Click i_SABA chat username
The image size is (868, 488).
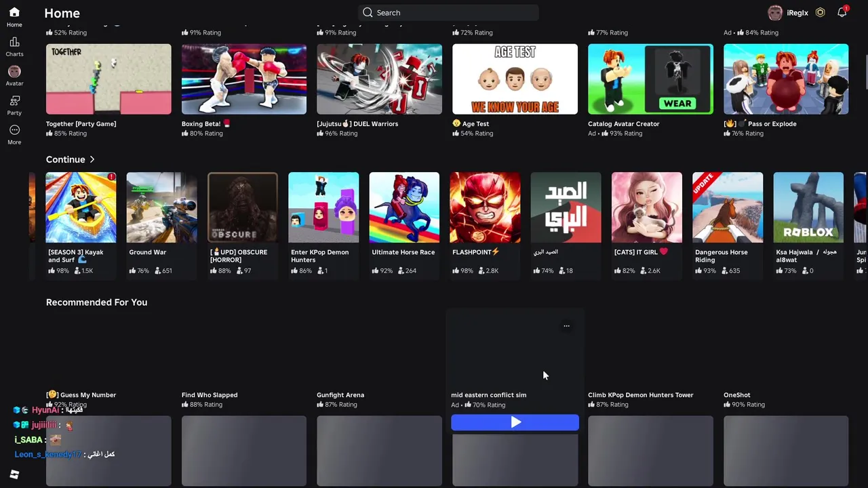(29, 440)
